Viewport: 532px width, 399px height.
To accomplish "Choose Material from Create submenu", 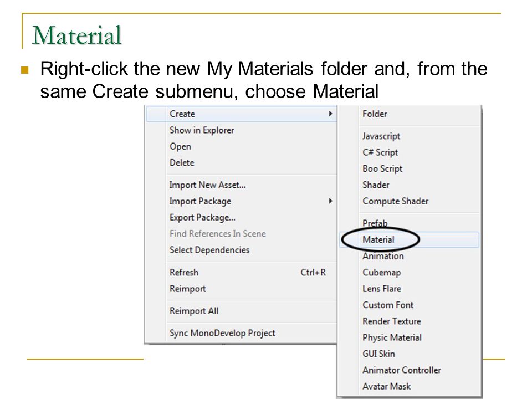I will (409, 240).
